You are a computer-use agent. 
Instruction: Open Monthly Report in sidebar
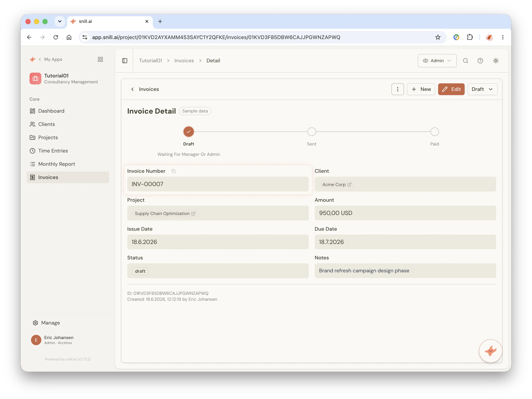click(x=68, y=164)
